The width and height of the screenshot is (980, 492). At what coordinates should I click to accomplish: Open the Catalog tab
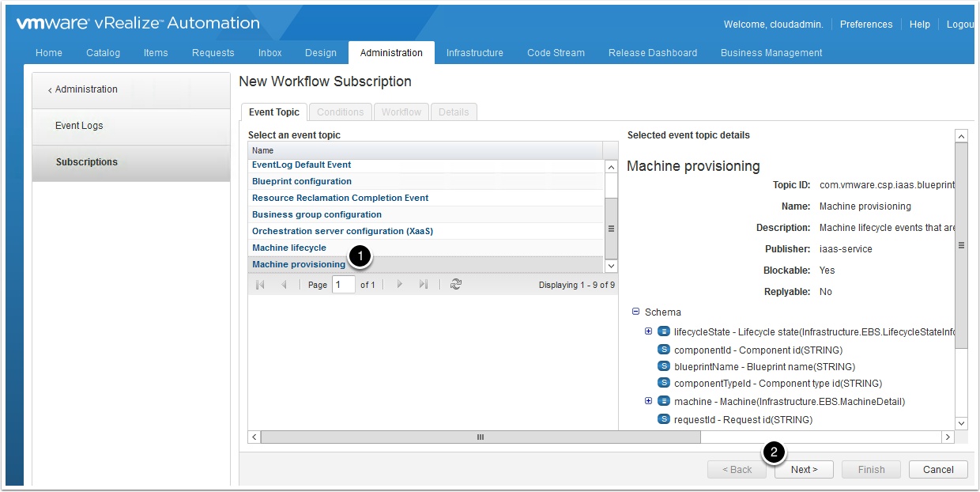click(104, 53)
